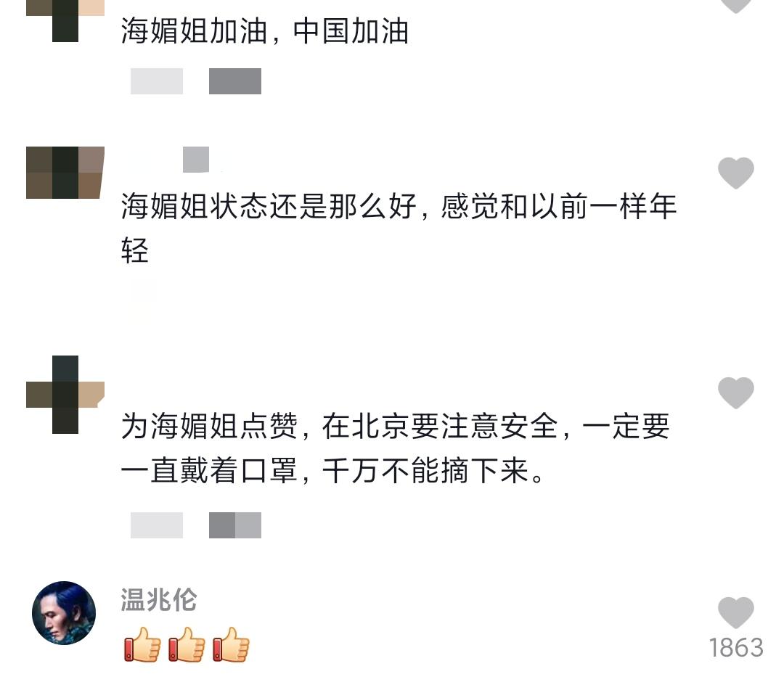Viewport: 784px width, 690px height.
Task: Tap light gray timestamp under "海媚姐加油,中国加油"
Action: (157, 81)
